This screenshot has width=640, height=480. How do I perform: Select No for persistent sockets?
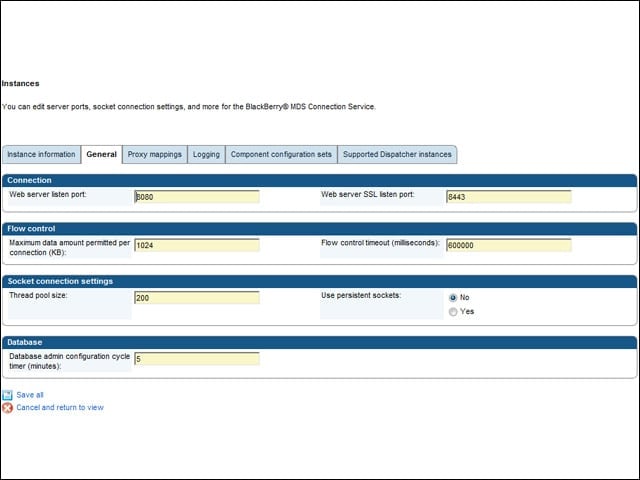pos(453,298)
